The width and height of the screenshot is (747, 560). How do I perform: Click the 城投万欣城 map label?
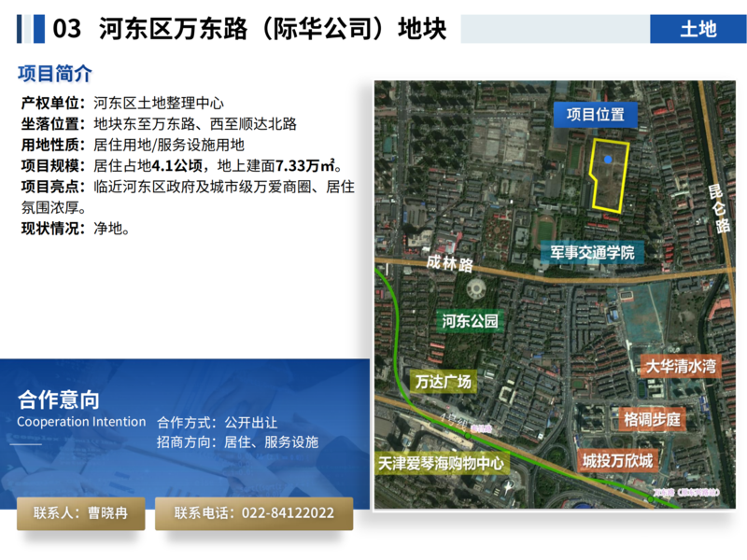tap(617, 460)
